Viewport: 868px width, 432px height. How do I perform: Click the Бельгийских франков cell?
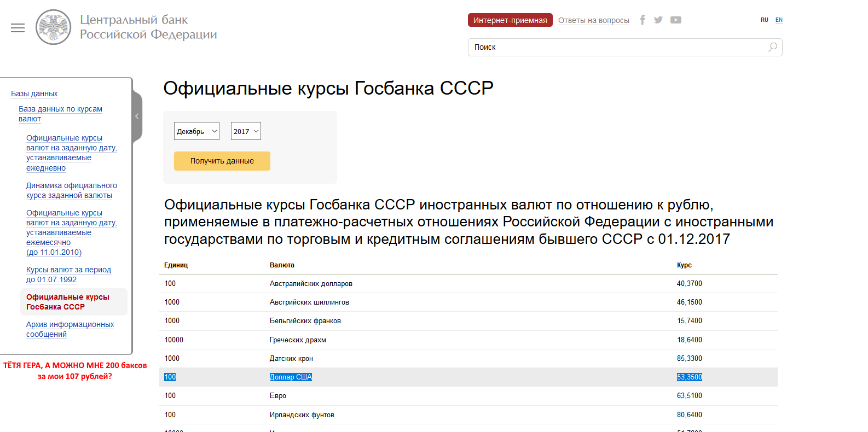pos(305,320)
